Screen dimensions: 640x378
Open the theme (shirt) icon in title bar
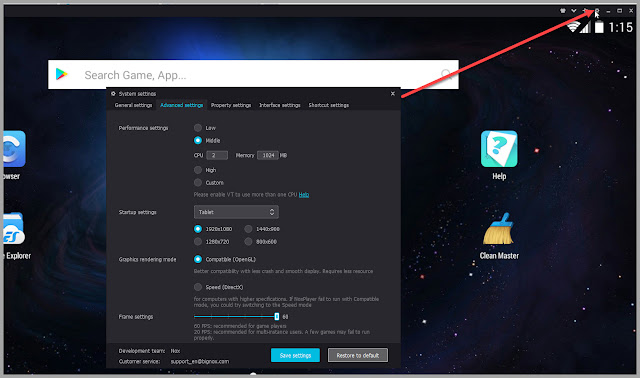click(563, 11)
